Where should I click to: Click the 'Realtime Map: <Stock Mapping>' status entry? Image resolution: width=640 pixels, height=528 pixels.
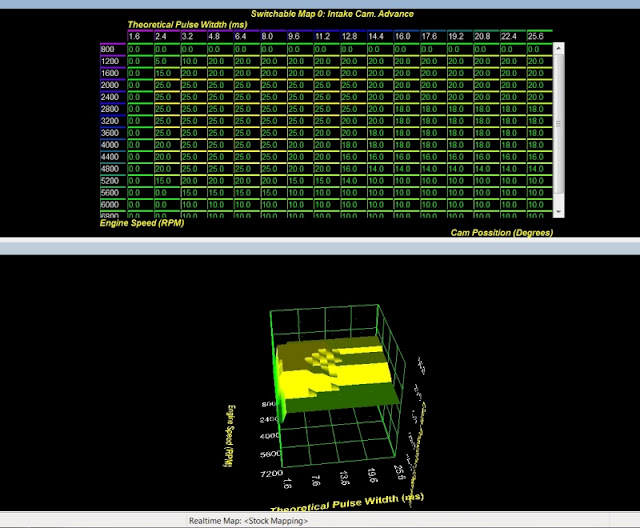[x=248, y=521]
